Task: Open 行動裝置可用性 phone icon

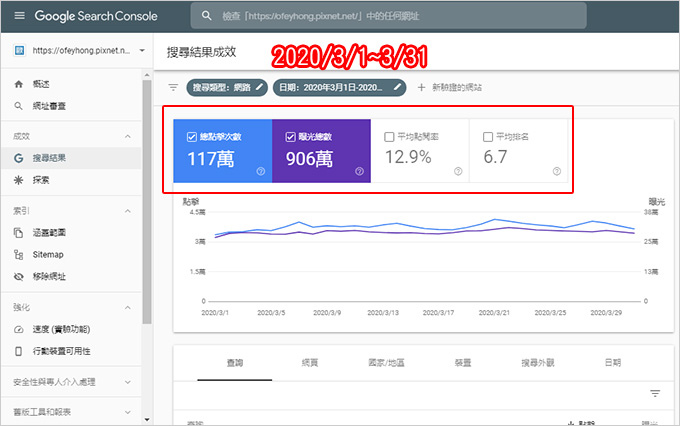Action: tap(19, 351)
